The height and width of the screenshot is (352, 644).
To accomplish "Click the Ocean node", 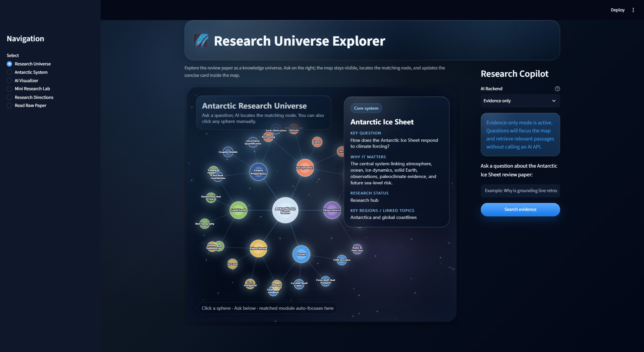I will point(301,254).
